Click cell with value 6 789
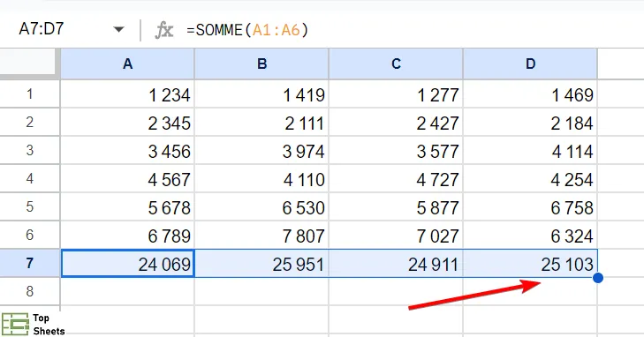The height and width of the screenshot is (337, 644). [128, 236]
